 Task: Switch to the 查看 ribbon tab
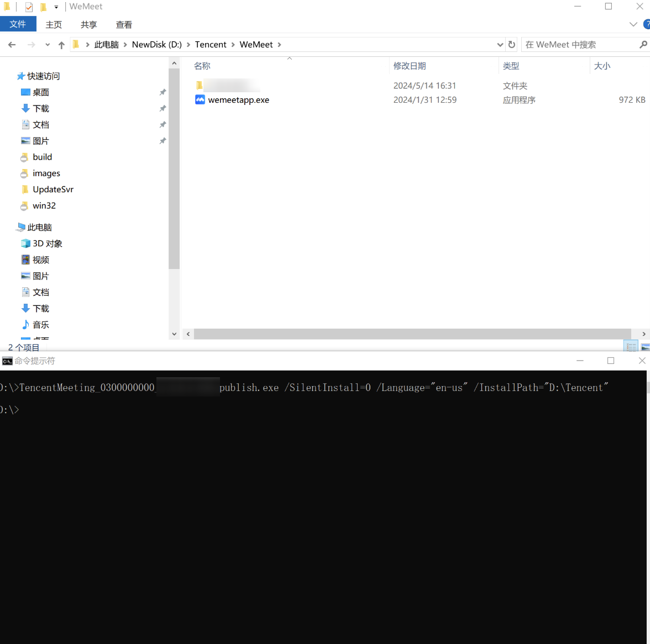(124, 24)
